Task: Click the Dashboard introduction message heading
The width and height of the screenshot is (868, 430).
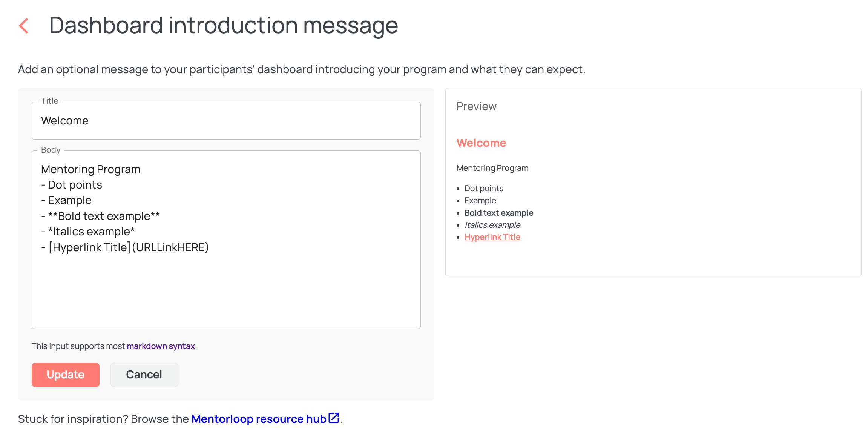Action: pos(224,26)
